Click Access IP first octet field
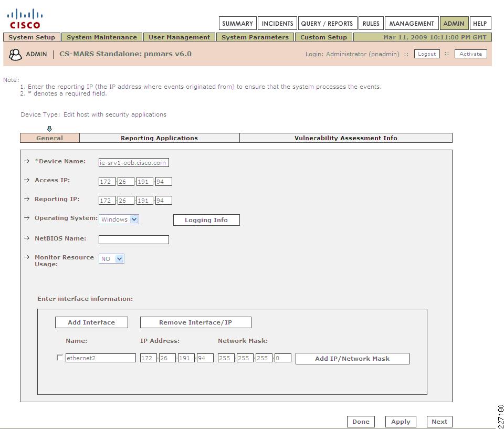The image size is (504, 429). [107, 182]
